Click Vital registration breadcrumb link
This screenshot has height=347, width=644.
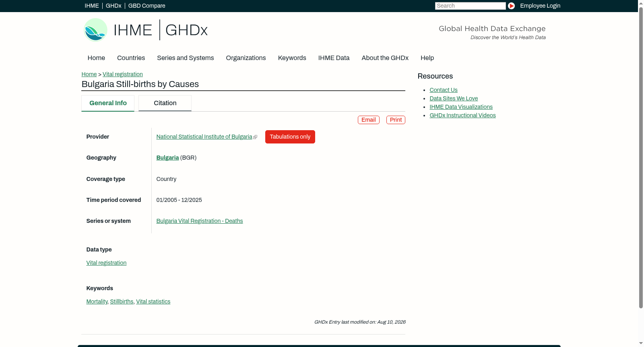point(123,74)
